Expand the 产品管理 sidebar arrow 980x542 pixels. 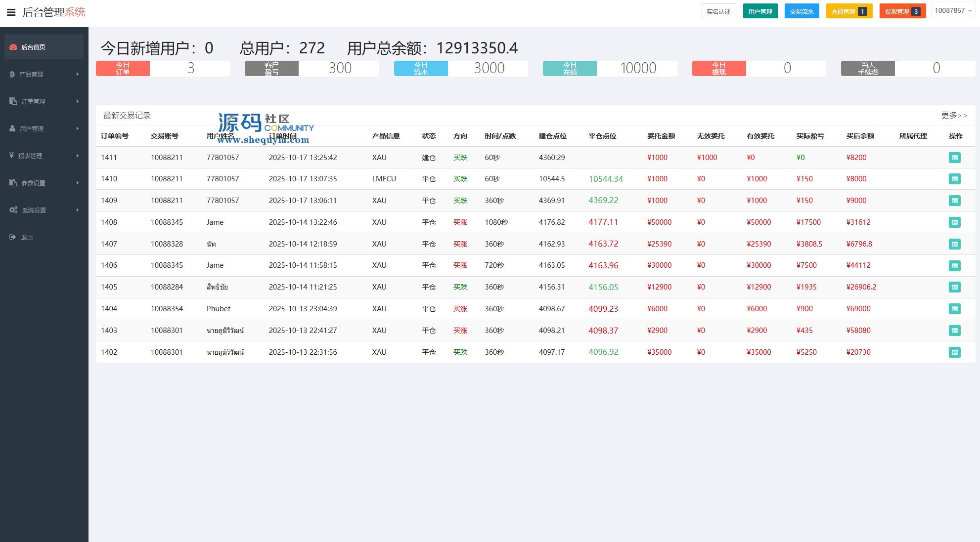click(78, 74)
